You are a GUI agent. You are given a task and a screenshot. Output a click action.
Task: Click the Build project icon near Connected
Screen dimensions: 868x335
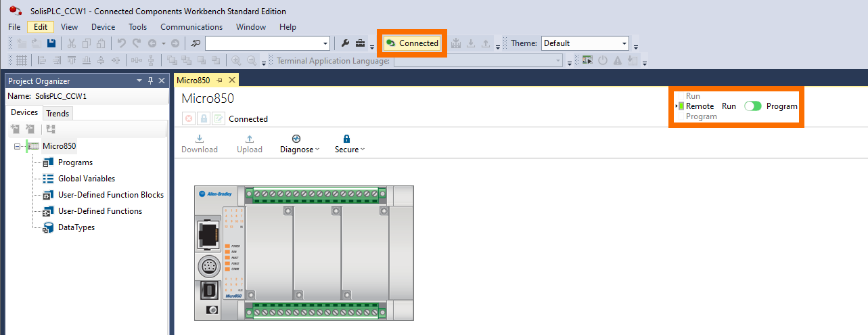[x=456, y=43]
